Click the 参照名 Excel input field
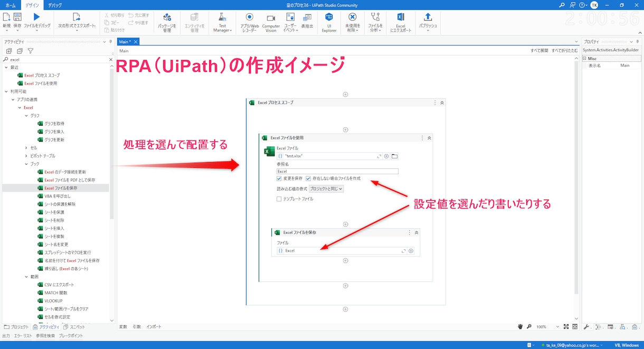The image size is (644, 349). point(337,171)
